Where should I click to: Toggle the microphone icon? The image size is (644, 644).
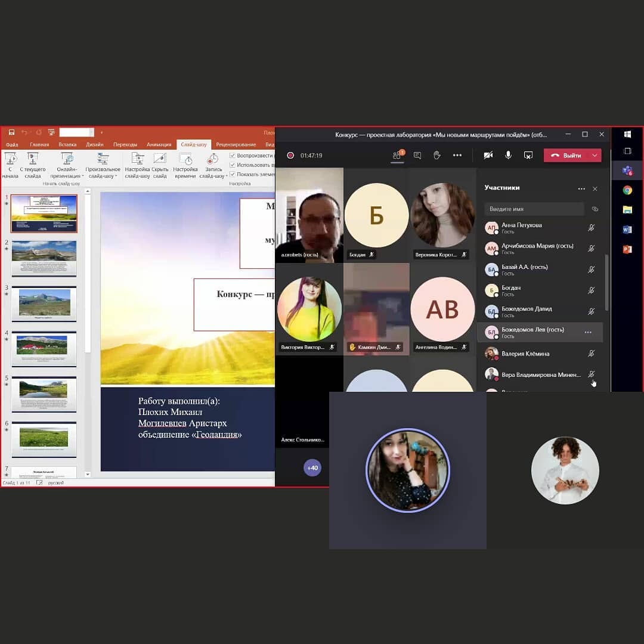508,155
